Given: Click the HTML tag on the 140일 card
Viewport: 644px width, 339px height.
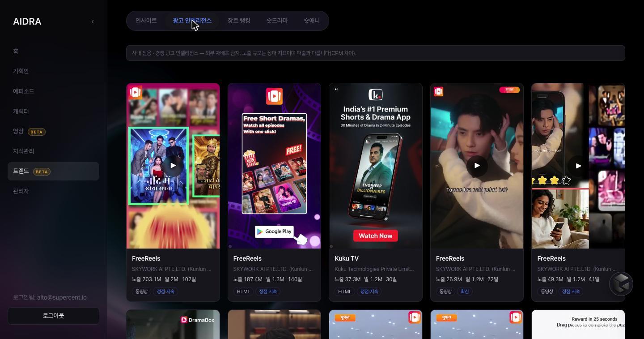Looking at the screenshot, I should [x=243, y=292].
